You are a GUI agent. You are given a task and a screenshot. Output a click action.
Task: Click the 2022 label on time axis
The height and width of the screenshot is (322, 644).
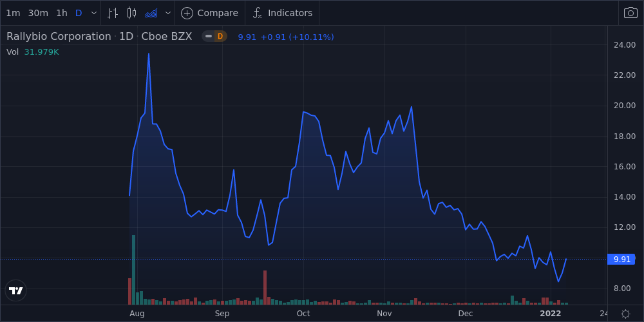(551, 314)
